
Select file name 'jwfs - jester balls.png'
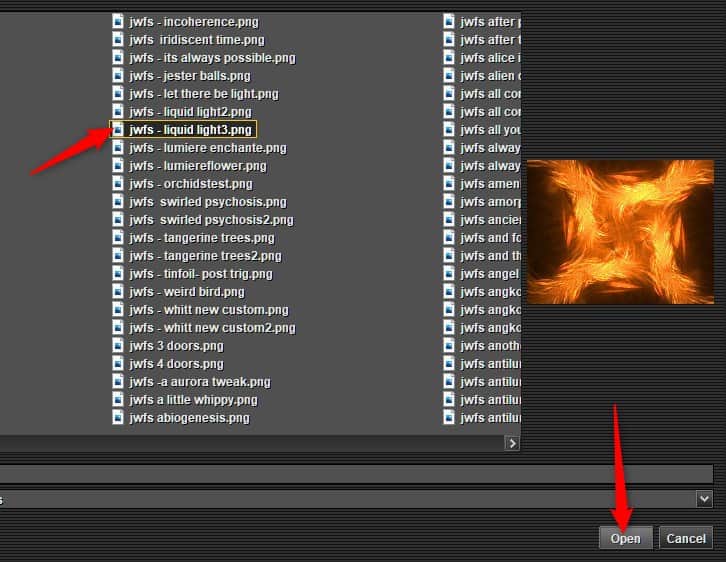coord(190,75)
